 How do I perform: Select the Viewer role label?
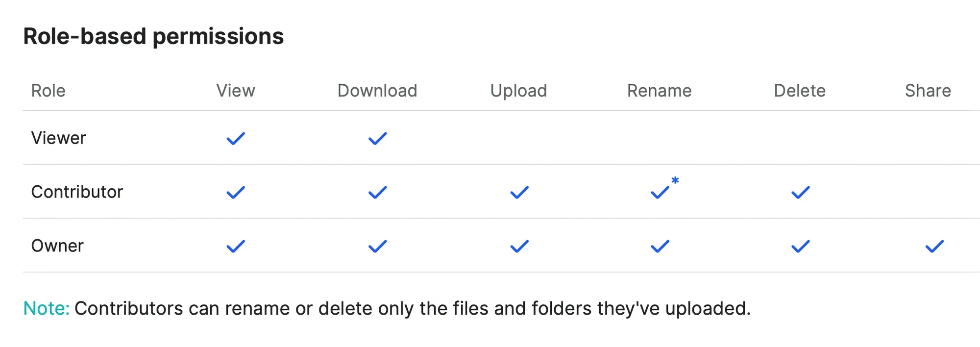click(58, 138)
